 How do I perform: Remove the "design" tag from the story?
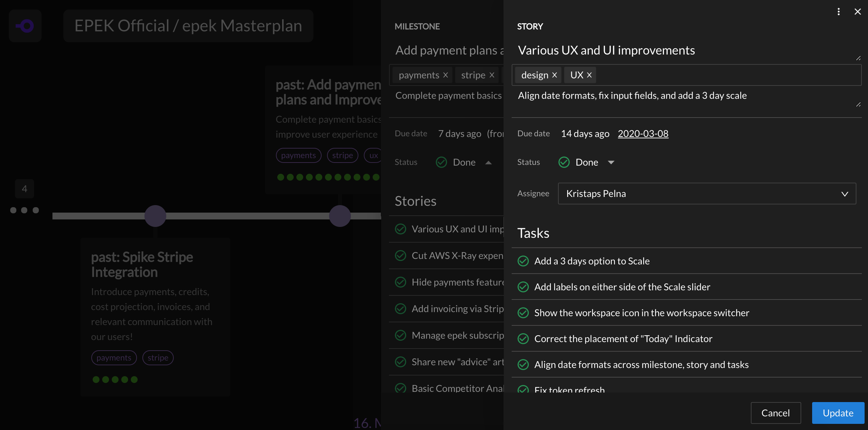click(x=555, y=75)
